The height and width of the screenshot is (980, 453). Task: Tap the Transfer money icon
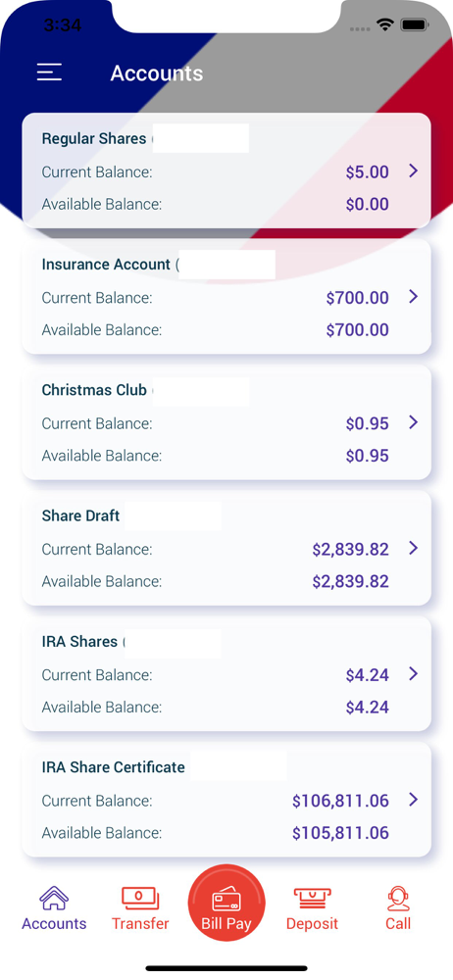click(x=140, y=898)
